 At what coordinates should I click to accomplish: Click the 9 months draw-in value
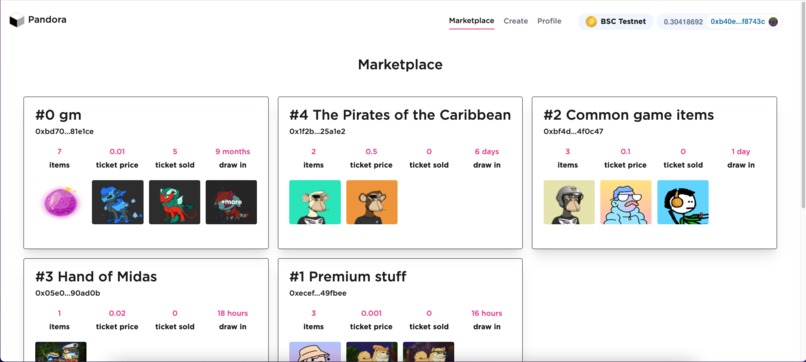(x=232, y=152)
